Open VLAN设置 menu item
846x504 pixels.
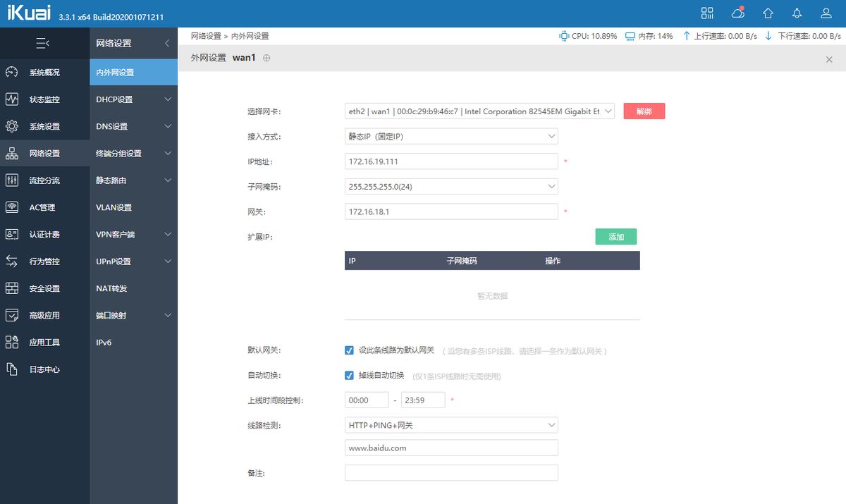click(x=133, y=207)
